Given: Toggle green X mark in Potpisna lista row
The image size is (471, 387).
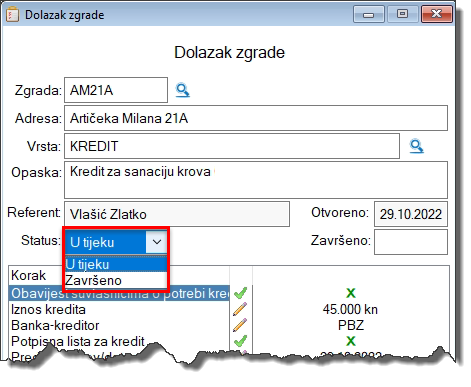Looking at the screenshot, I should pos(351,341).
